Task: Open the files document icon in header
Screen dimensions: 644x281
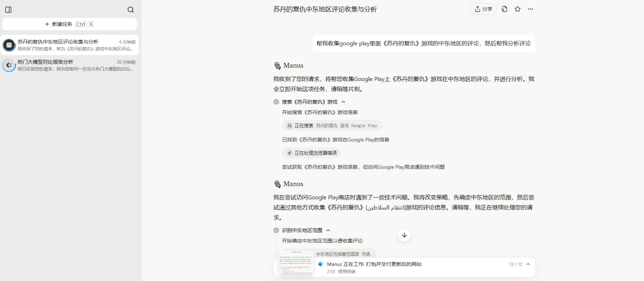Action: pos(504,9)
